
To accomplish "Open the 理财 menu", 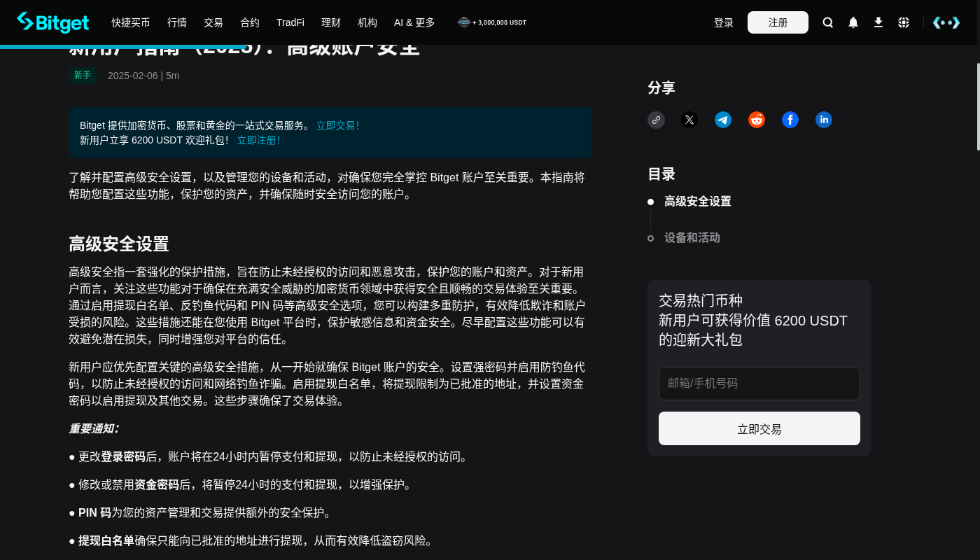I will point(331,22).
